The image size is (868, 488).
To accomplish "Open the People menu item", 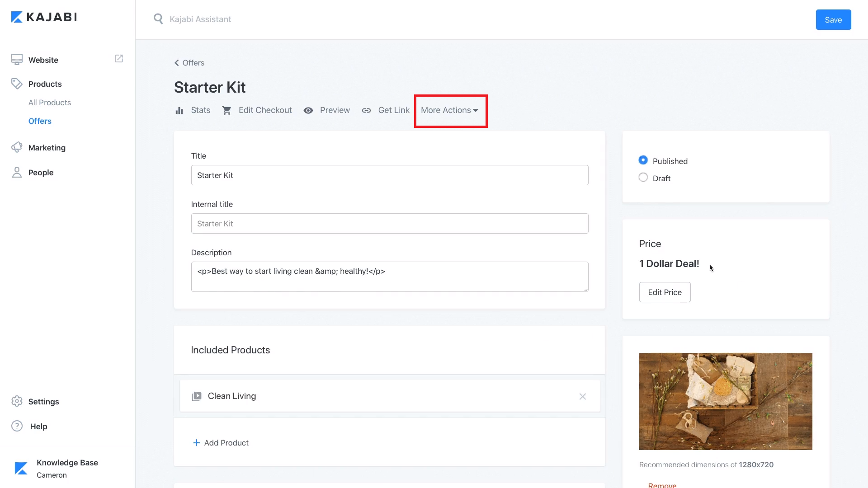I will [x=41, y=173].
